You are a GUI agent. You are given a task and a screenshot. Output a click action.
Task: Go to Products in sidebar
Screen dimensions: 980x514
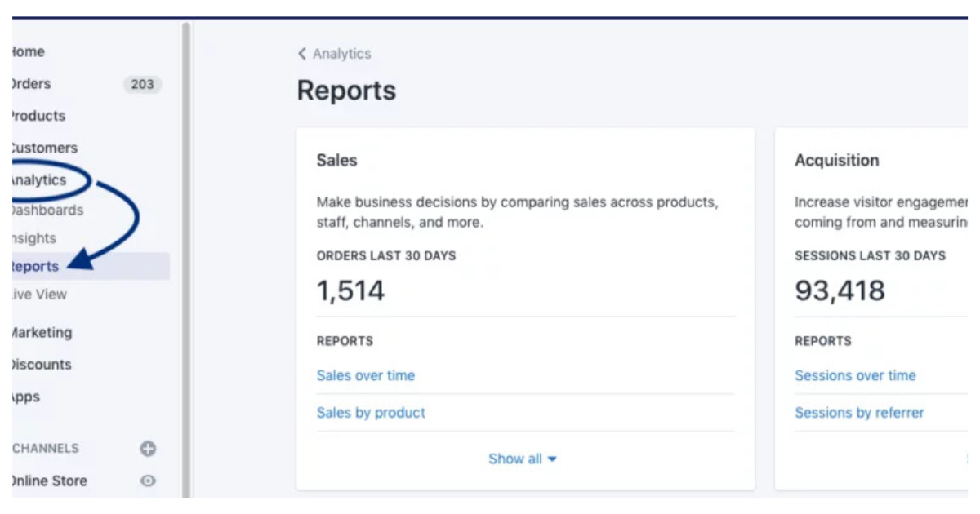coord(38,116)
